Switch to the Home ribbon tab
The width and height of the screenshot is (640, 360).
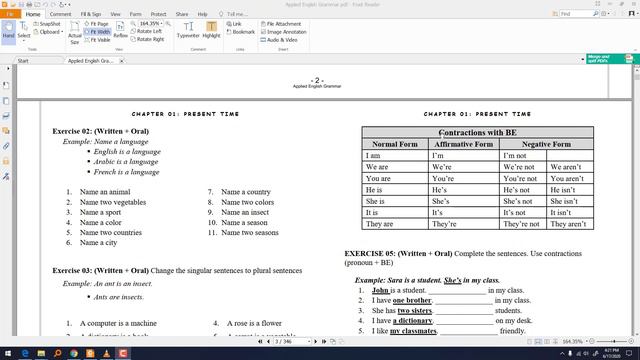pos(33,14)
